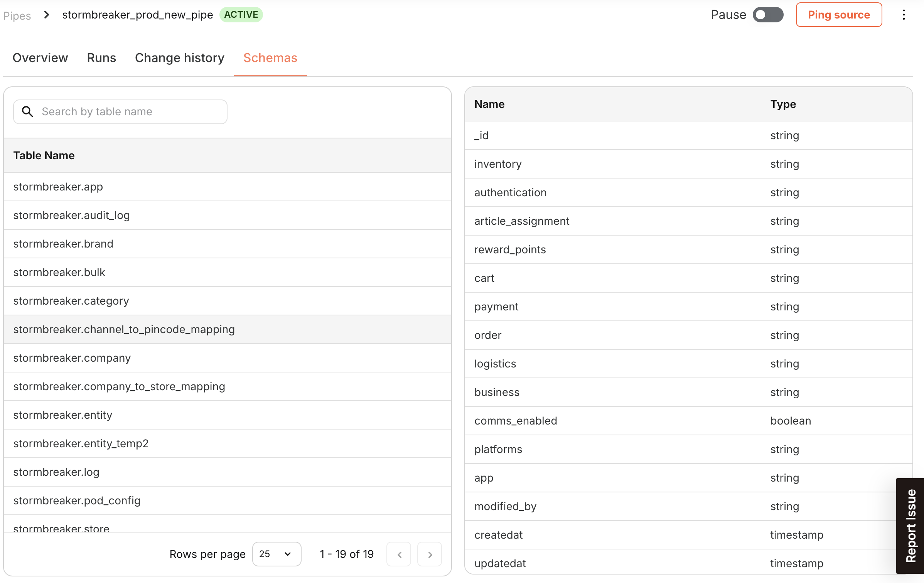This screenshot has height=583, width=924.
Task: Switch to the Runs tab
Action: click(x=101, y=58)
